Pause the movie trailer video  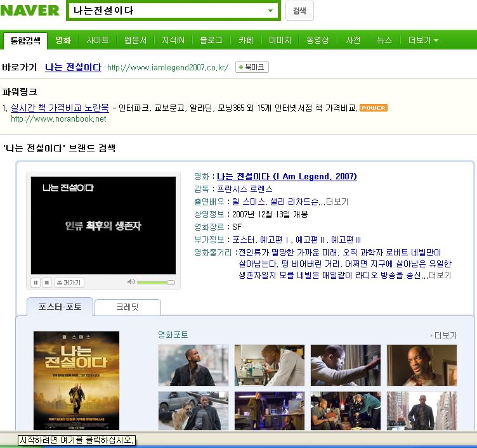[x=36, y=282]
